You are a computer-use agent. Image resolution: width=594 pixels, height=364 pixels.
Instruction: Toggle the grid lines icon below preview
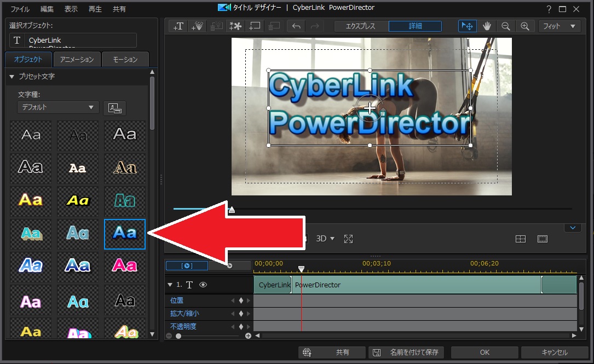[521, 239]
